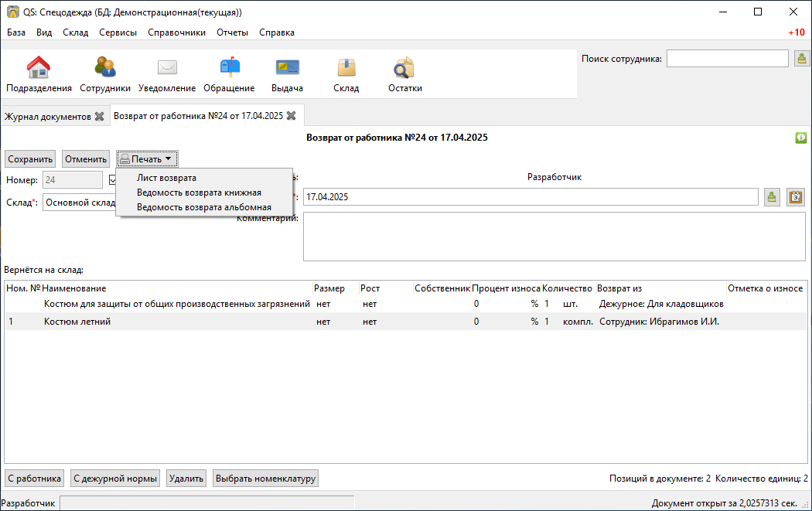Screen dimensions: 812x511
Task: Open the Склад combo box Основной склад
Action: point(79,203)
